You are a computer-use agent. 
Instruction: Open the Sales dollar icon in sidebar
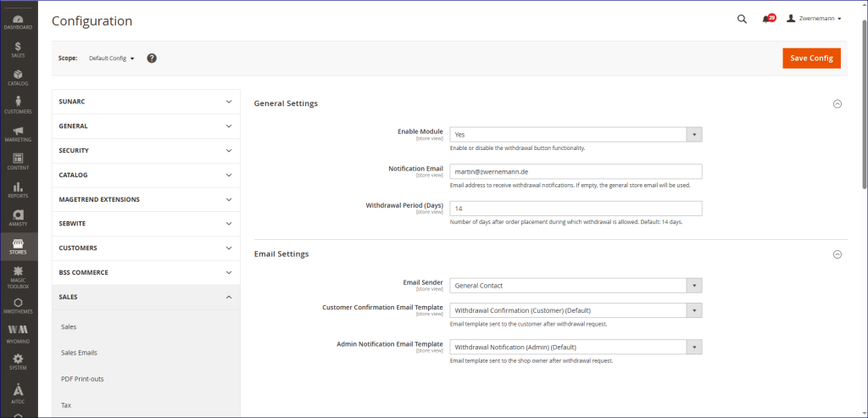[19, 48]
